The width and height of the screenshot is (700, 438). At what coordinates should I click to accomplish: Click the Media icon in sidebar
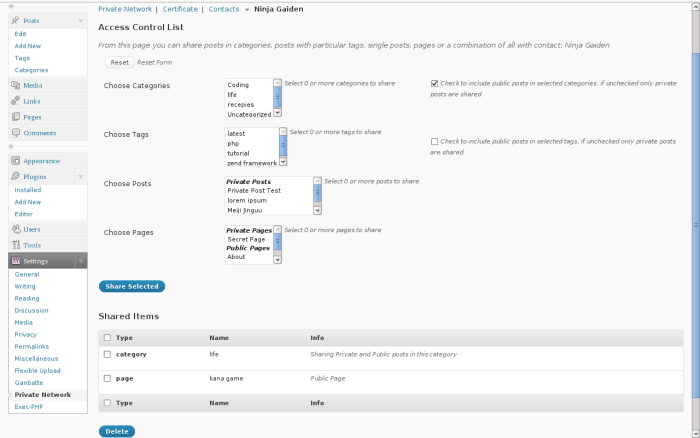click(x=16, y=85)
